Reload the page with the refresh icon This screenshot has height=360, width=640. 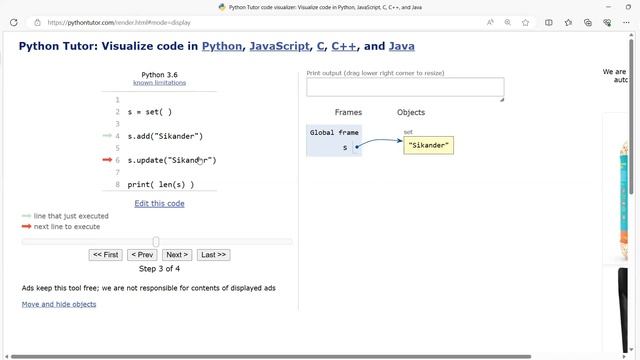pyautogui.click(x=14, y=22)
